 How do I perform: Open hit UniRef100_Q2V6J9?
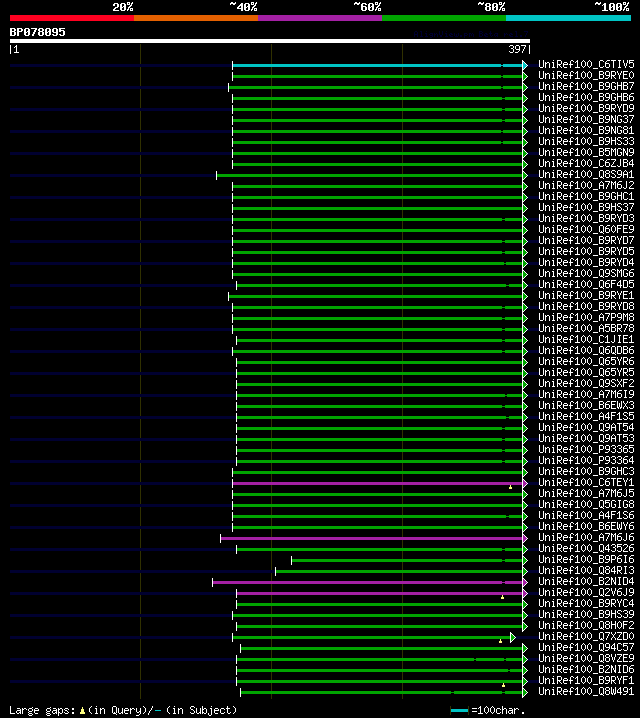pos(586,592)
